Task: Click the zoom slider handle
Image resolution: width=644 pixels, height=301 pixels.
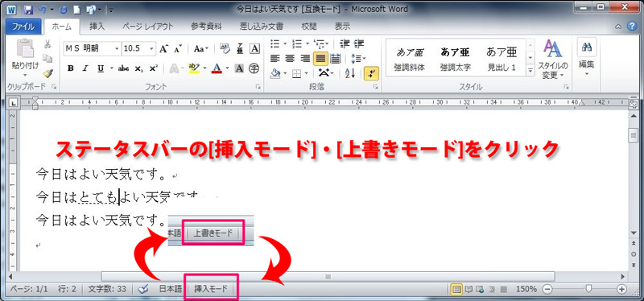Action: (x=589, y=289)
